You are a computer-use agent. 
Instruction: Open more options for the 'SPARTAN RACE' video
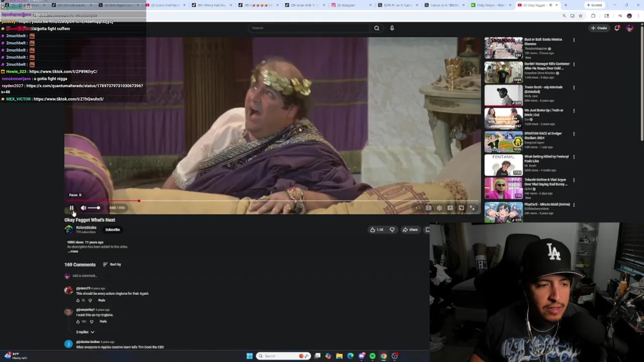point(574,133)
